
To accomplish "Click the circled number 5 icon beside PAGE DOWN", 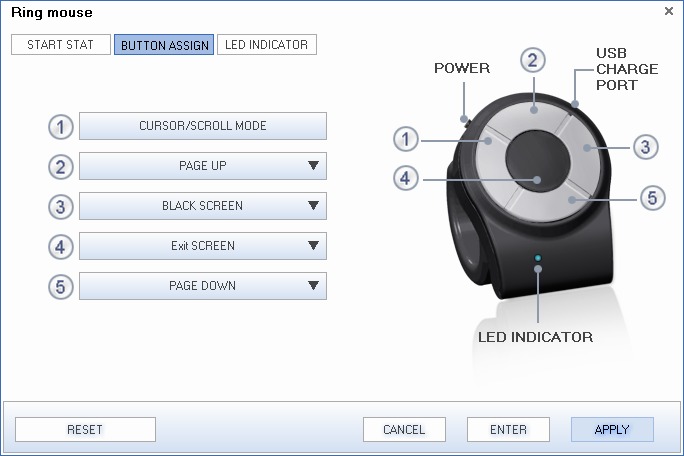I will (60, 287).
